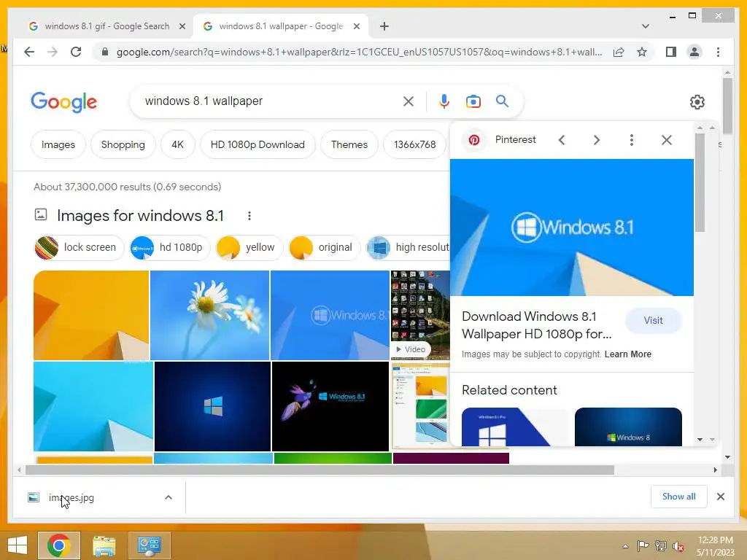Click the page horizontal scrollbar

pyautogui.click(x=320, y=470)
